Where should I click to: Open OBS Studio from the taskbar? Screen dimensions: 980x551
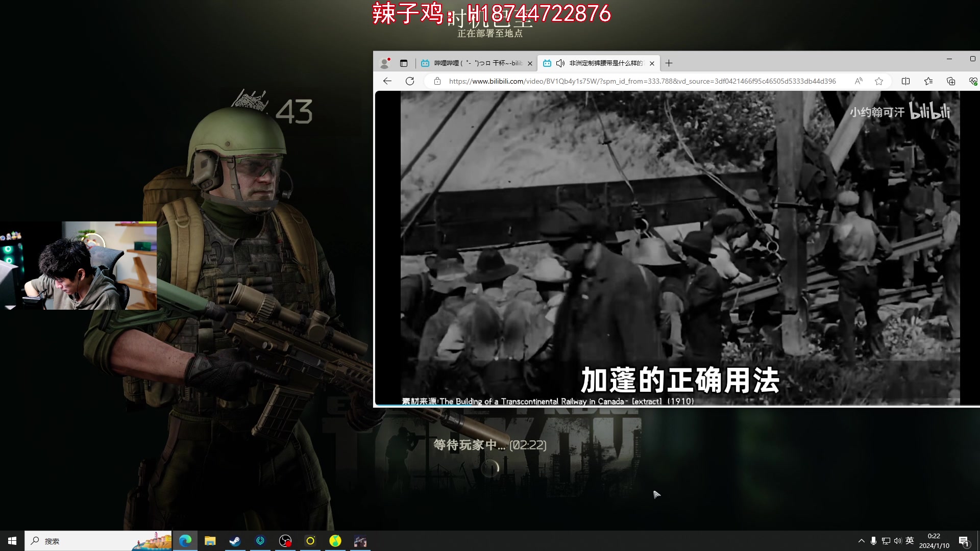click(285, 541)
